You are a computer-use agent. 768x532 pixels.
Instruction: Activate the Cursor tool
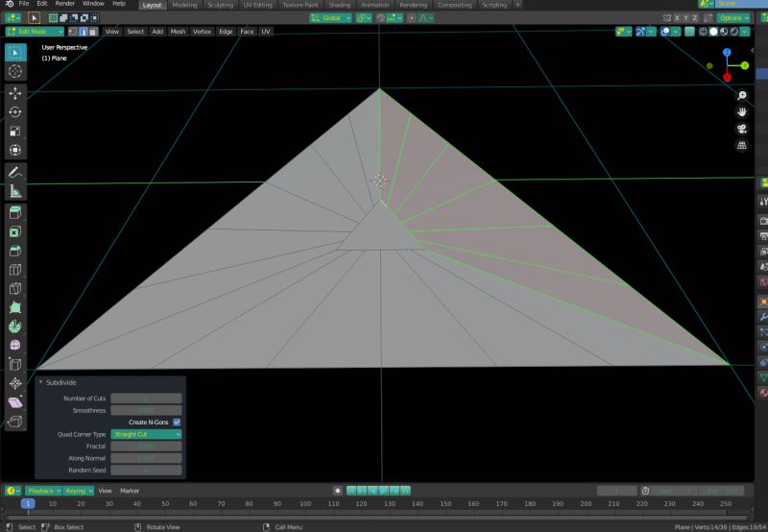tap(15, 71)
